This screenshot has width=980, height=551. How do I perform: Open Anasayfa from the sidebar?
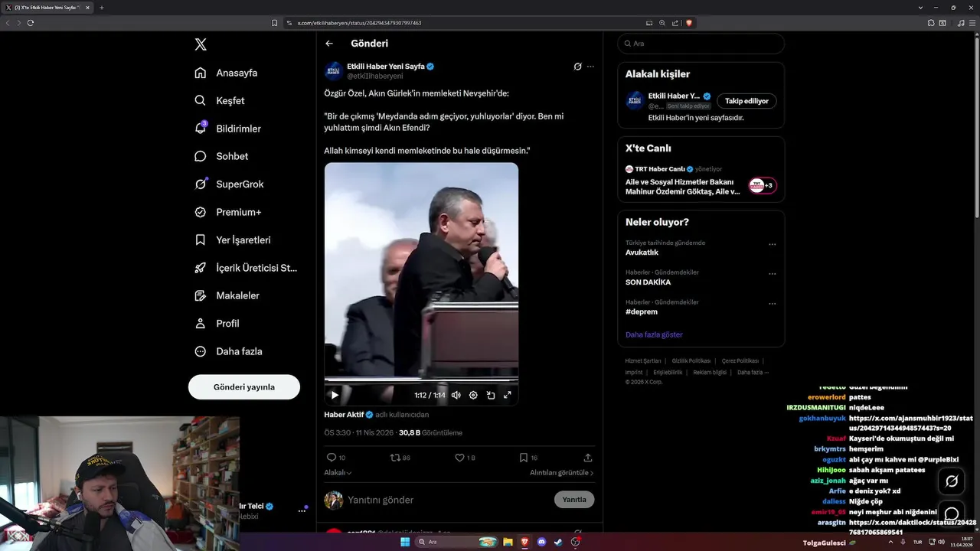[226, 73]
